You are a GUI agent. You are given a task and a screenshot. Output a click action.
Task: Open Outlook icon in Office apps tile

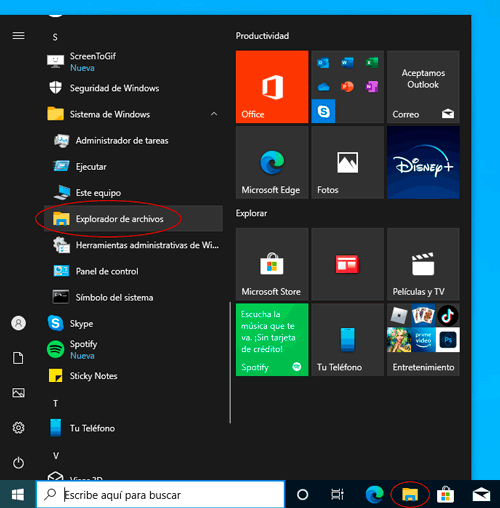[x=323, y=62]
